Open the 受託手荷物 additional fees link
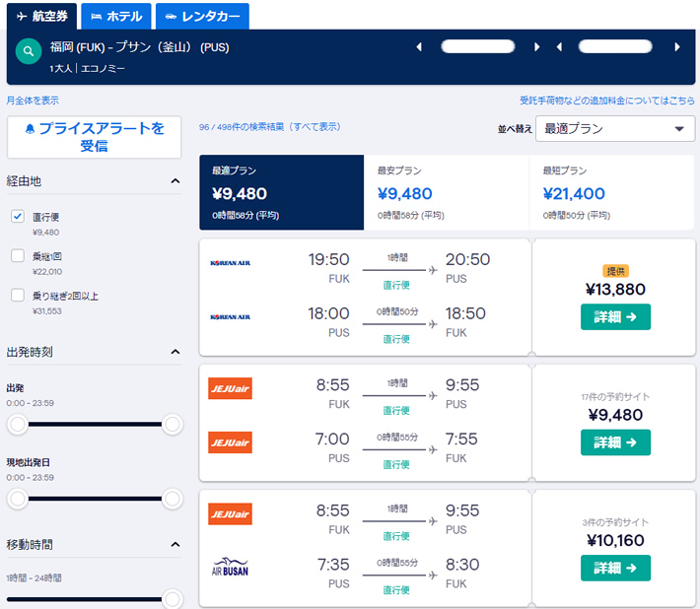Image resolution: width=700 pixels, height=609 pixels. pos(607,101)
